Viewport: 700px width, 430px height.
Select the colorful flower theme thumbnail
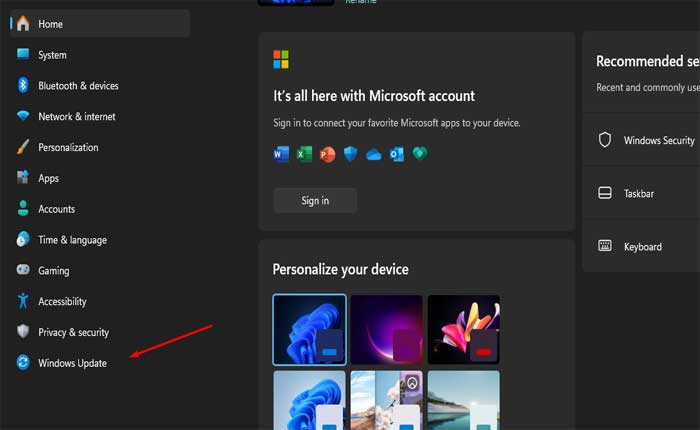click(464, 330)
